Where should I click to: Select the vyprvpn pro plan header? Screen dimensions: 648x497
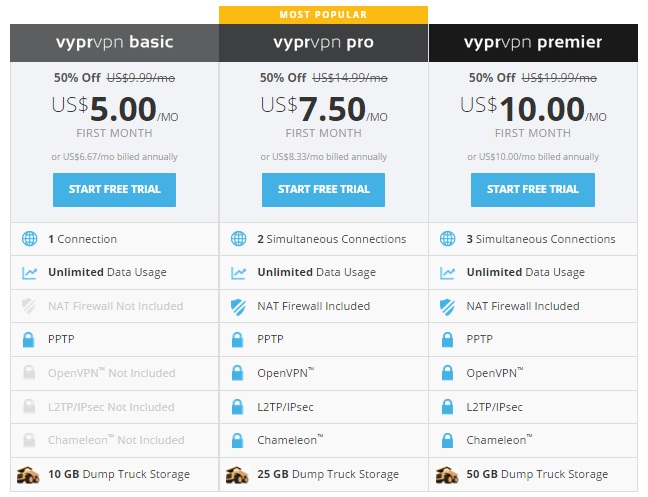click(x=323, y=43)
